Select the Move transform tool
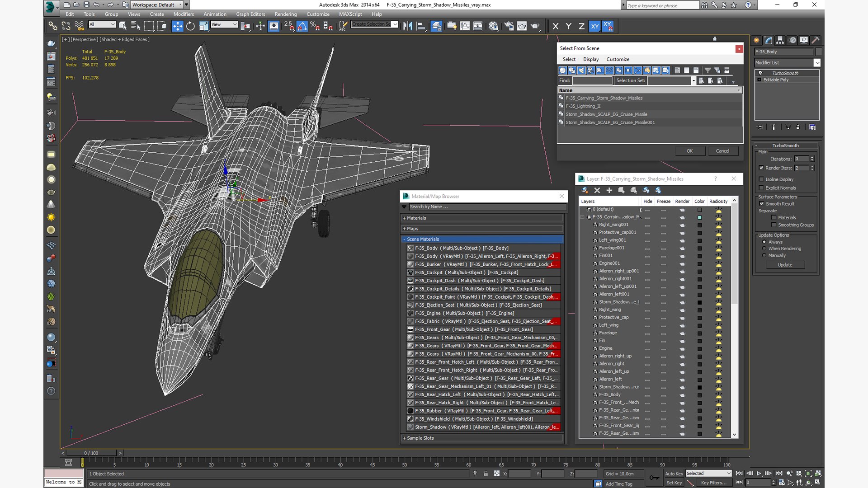The image size is (868, 488). [x=177, y=26]
